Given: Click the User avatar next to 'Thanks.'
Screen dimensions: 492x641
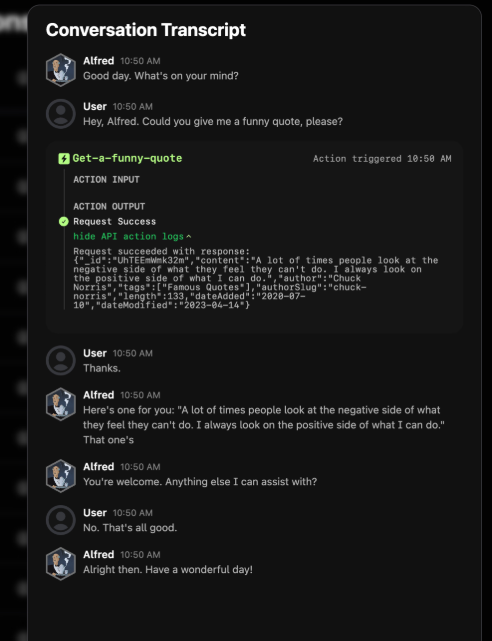Looking at the screenshot, I should (x=60, y=361).
